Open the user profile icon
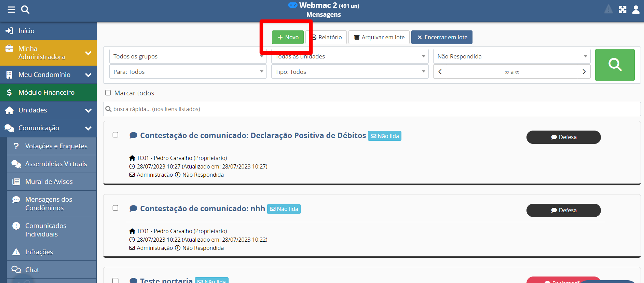Image resolution: width=644 pixels, height=283 pixels. click(x=635, y=10)
